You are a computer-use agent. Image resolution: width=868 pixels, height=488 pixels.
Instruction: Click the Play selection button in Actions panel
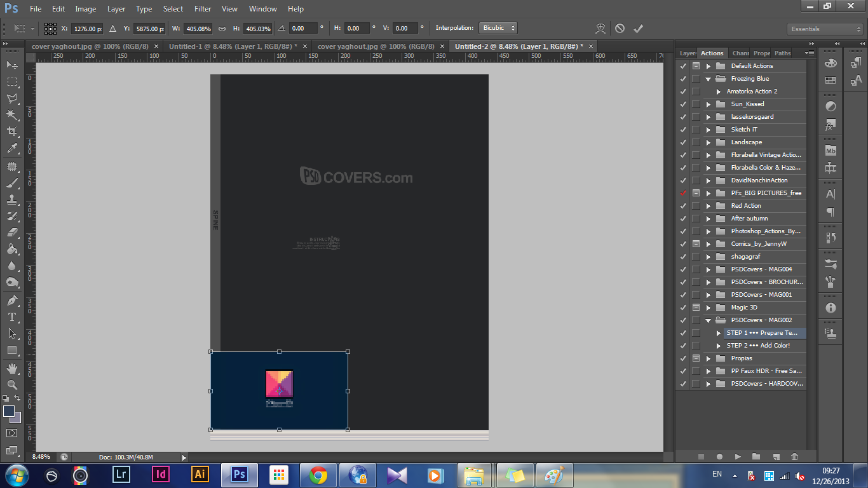(738, 456)
